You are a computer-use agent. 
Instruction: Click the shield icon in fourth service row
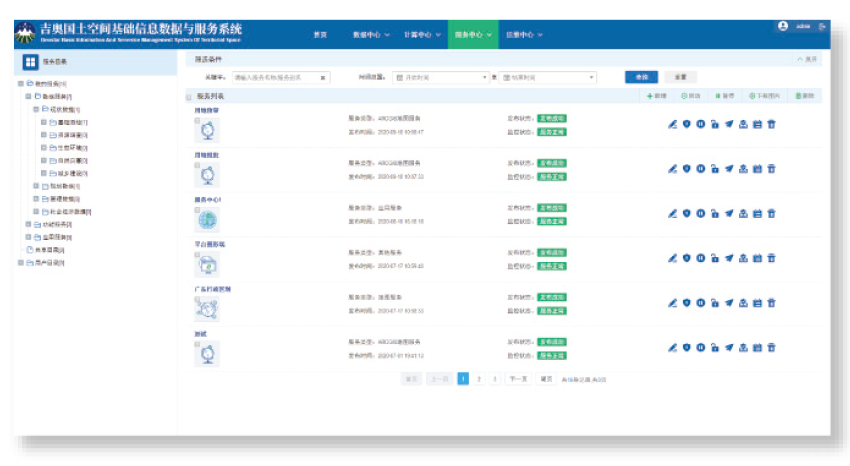(x=687, y=258)
